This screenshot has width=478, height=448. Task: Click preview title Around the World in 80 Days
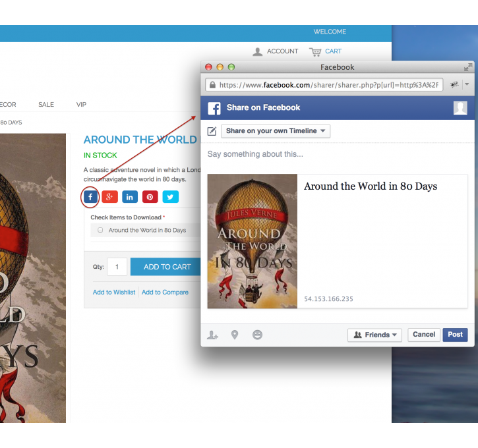point(371,186)
